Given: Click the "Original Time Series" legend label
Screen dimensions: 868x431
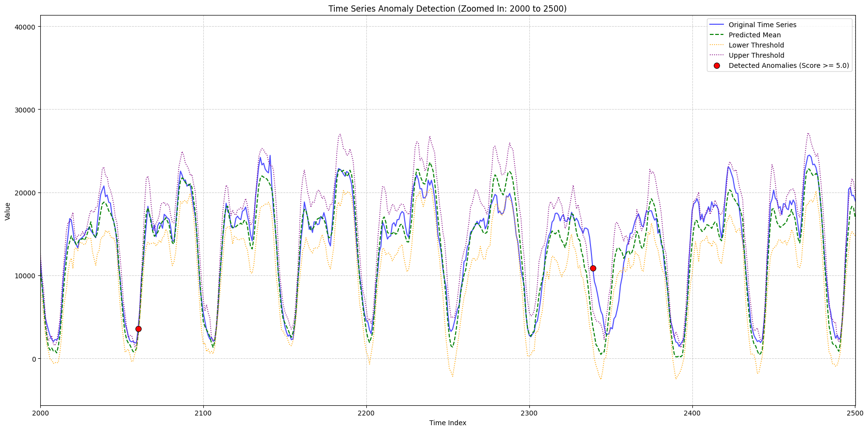Looking at the screenshot, I should click(x=762, y=25).
